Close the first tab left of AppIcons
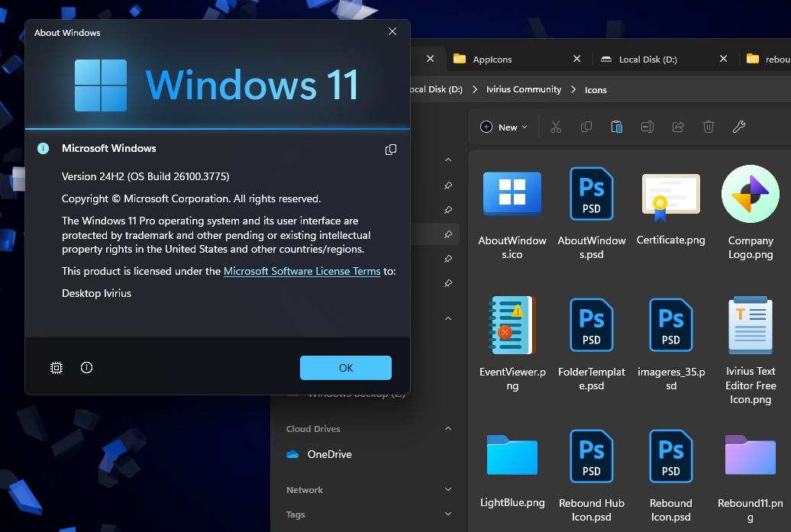The width and height of the screenshot is (791, 532). pos(431,59)
